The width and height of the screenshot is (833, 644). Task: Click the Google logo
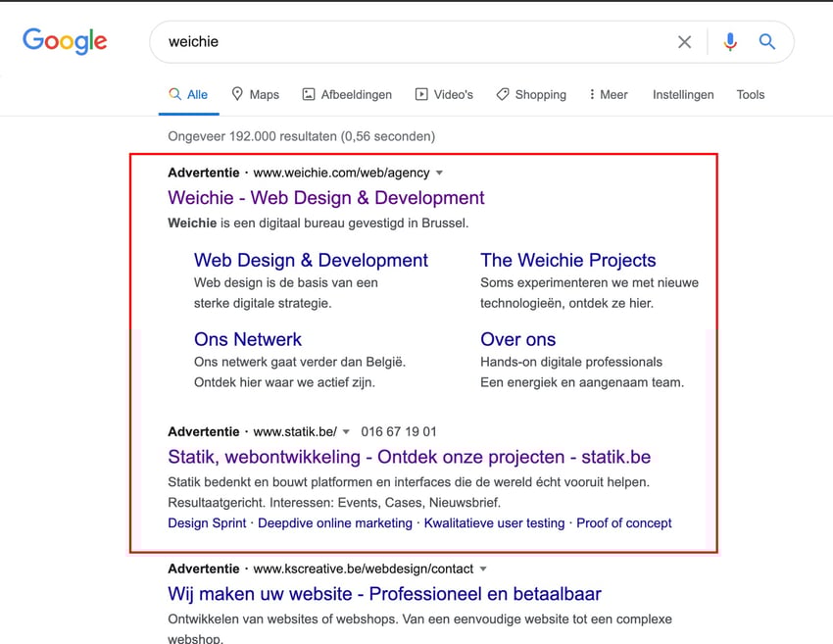(x=65, y=41)
